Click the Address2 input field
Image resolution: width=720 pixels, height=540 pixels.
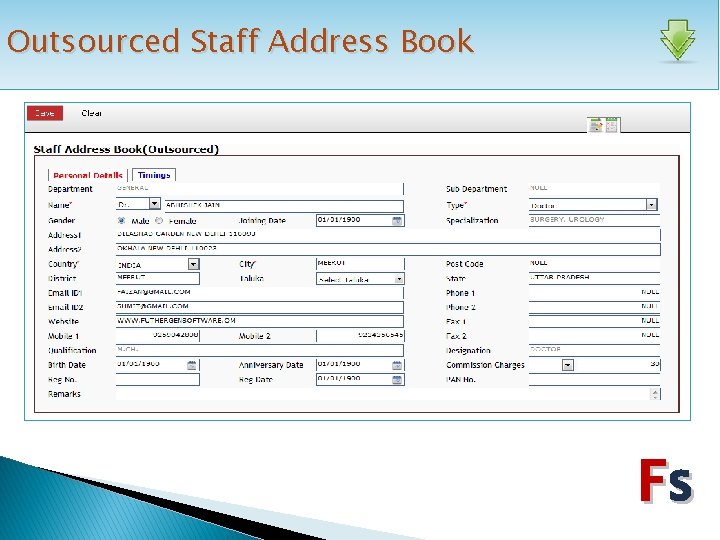pyautogui.click(x=388, y=249)
